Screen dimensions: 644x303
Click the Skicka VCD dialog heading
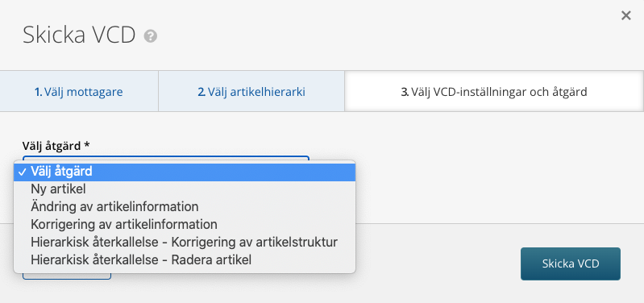click(79, 35)
